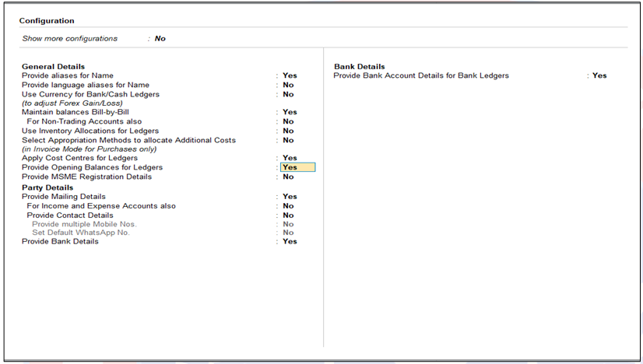Select the Provide Mailing Details label
The image size is (643, 364).
pos(63,197)
